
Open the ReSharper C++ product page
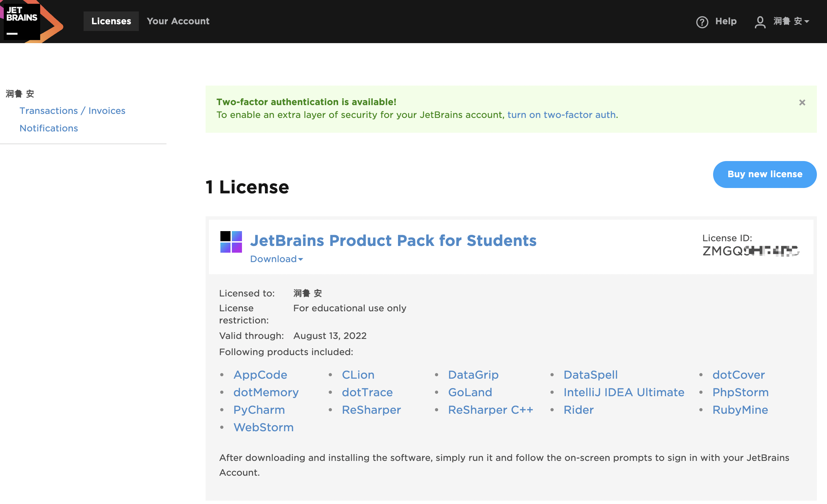[x=491, y=410]
